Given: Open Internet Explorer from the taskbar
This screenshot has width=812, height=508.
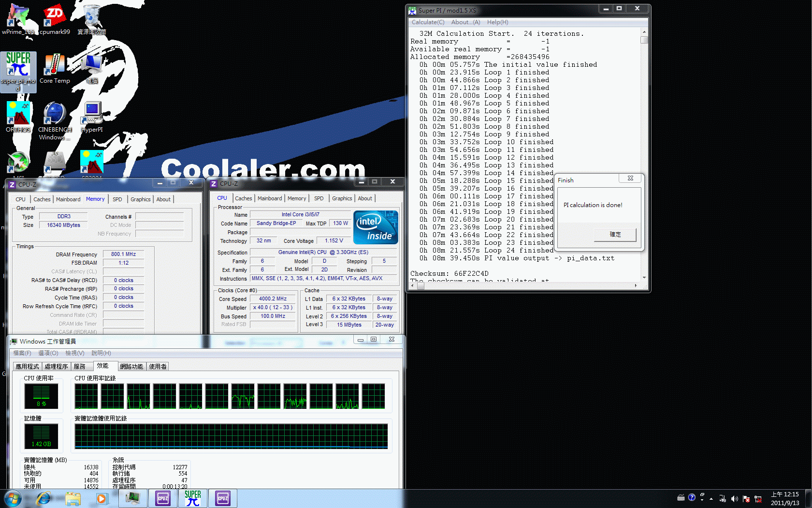Looking at the screenshot, I should [x=43, y=498].
